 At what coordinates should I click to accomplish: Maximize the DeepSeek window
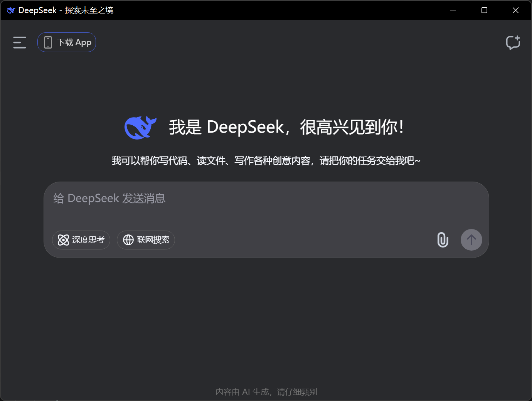point(485,10)
